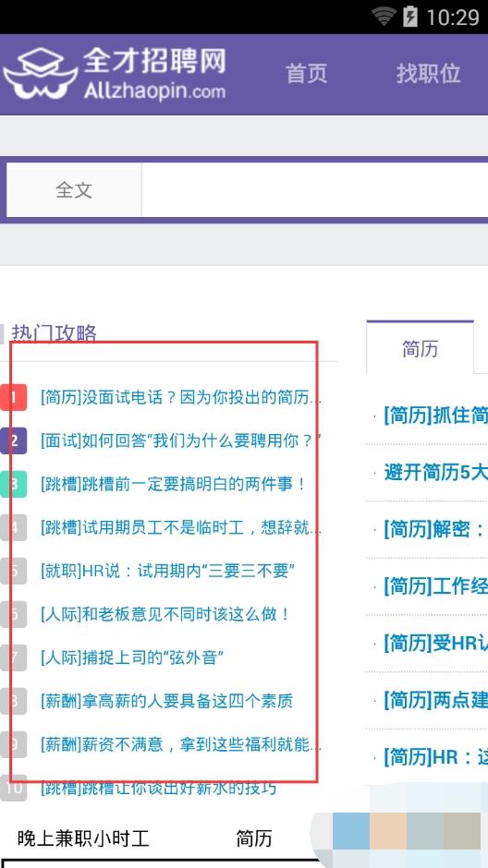Open article HR说：试用期内三要三不要
The height and width of the screenshot is (868, 488).
coord(168,571)
